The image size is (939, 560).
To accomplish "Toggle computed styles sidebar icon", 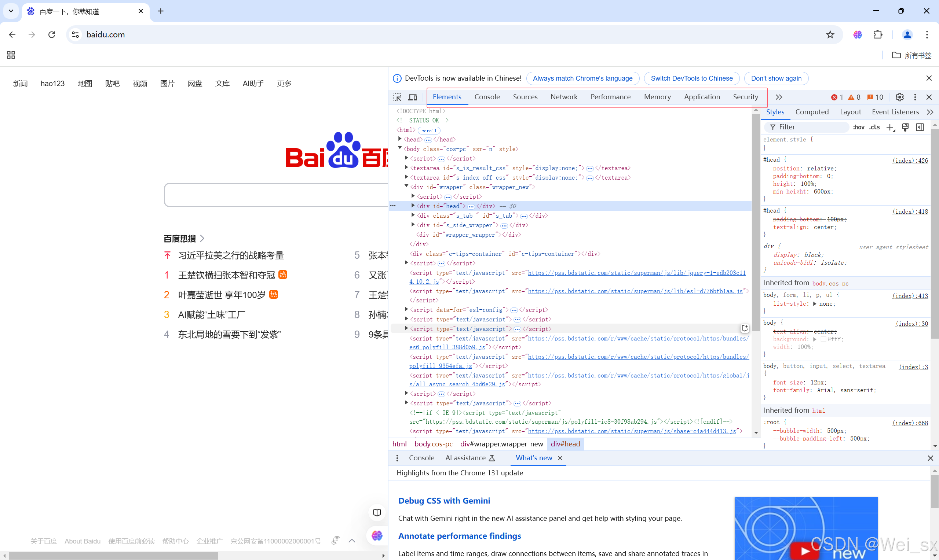I will (920, 127).
